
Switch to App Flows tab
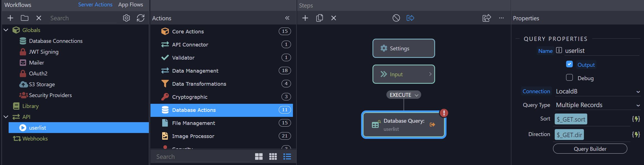pos(130,5)
